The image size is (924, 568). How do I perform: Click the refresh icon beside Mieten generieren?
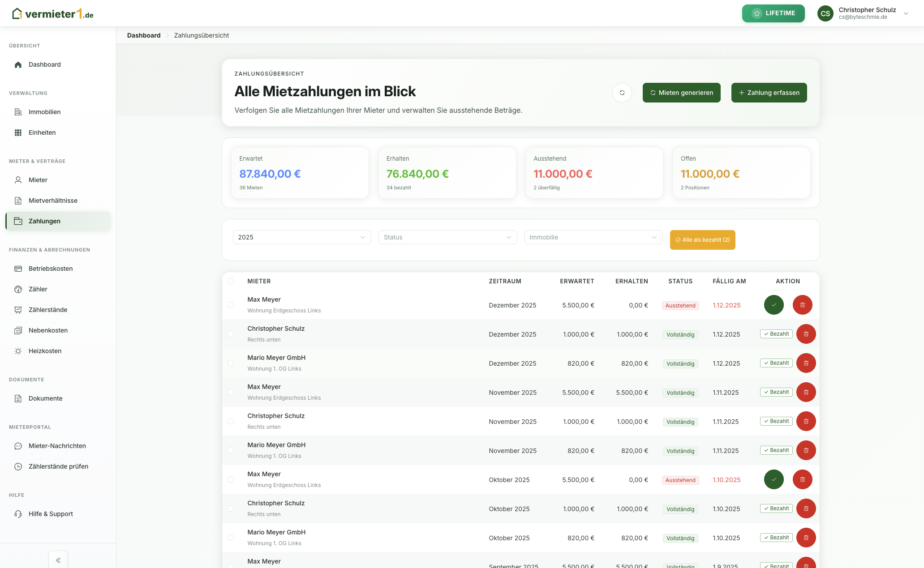622,93
